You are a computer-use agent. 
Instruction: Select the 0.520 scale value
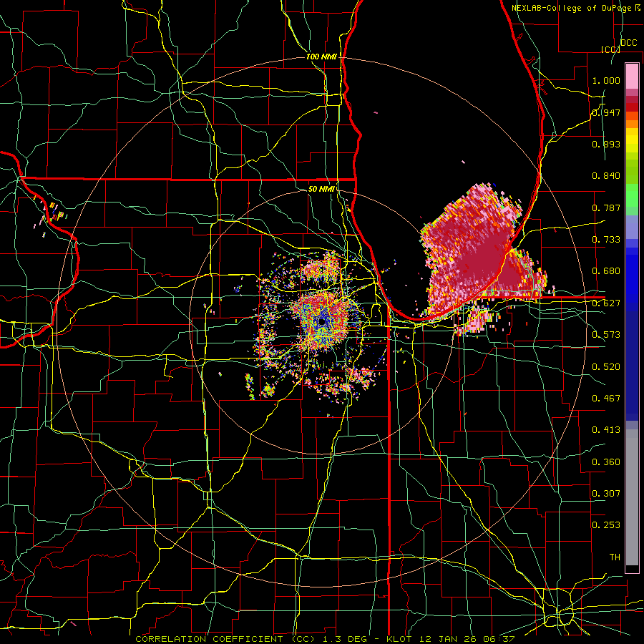click(x=606, y=366)
